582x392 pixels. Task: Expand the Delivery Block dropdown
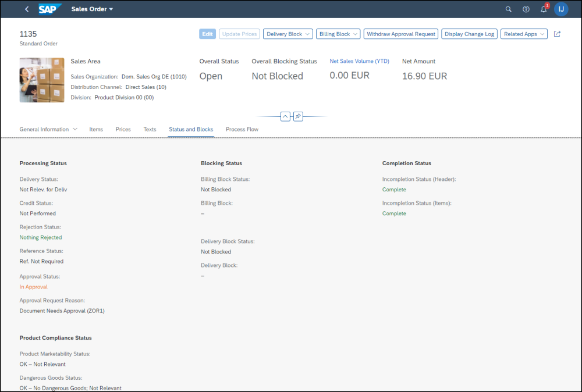288,34
